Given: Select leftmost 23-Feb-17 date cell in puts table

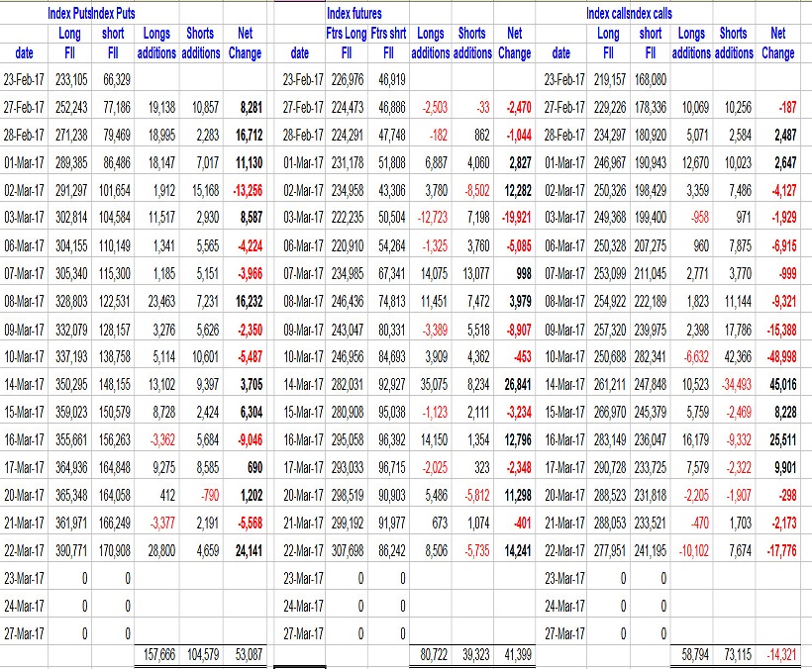Looking at the screenshot, I should tap(22, 78).
